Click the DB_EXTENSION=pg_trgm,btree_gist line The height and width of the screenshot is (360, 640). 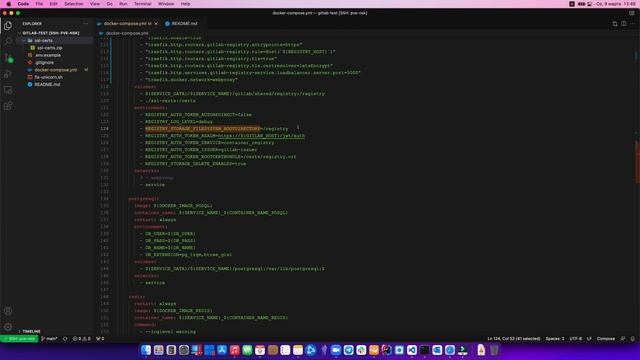point(188,255)
